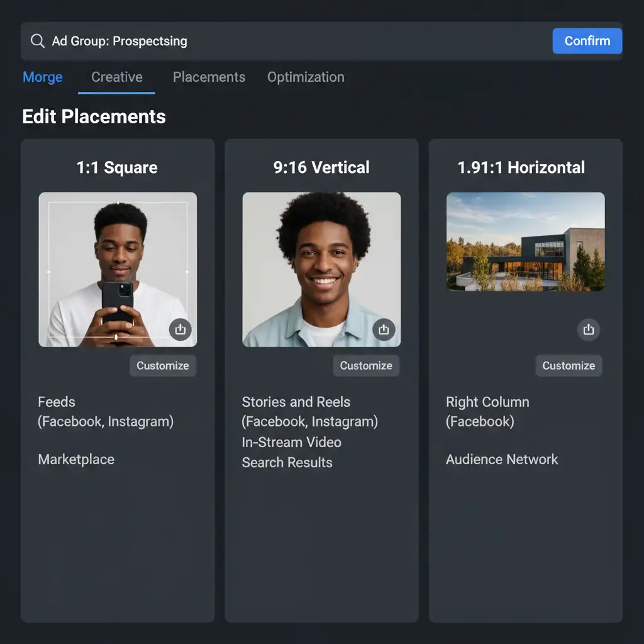Screen dimensions: 644x644
Task: Click the right crop handle on square image
Action: [187, 272]
